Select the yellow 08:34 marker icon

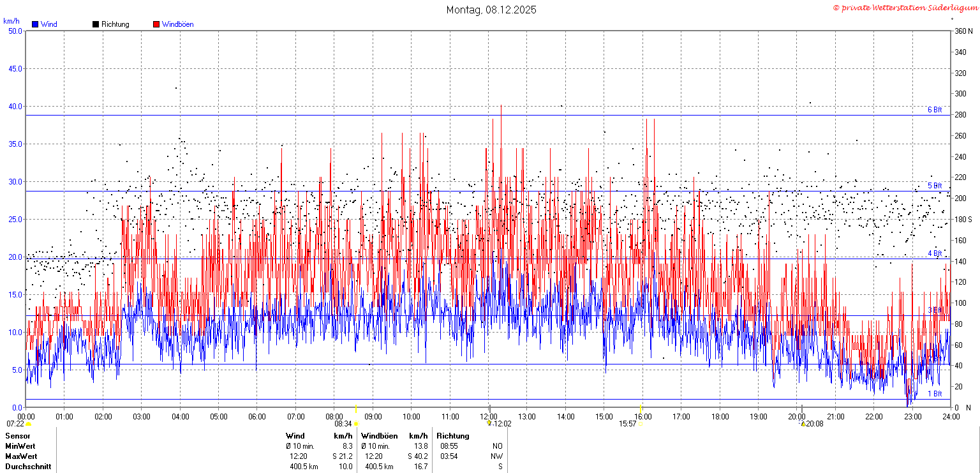tap(357, 424)
